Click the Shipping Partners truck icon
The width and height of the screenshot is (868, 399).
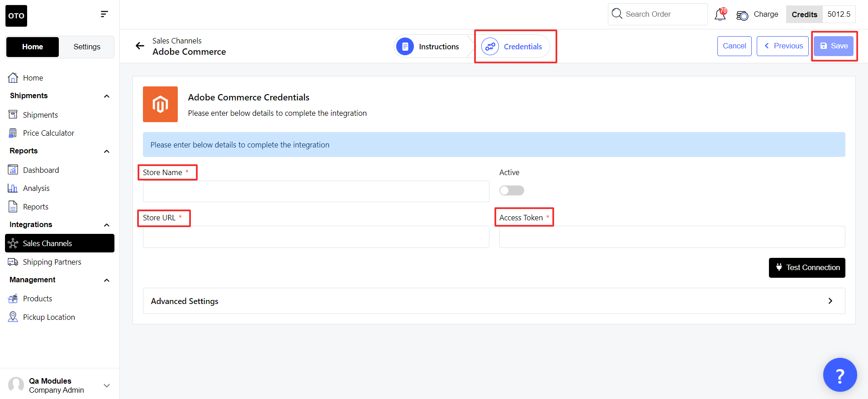click(x=13, y=262)
